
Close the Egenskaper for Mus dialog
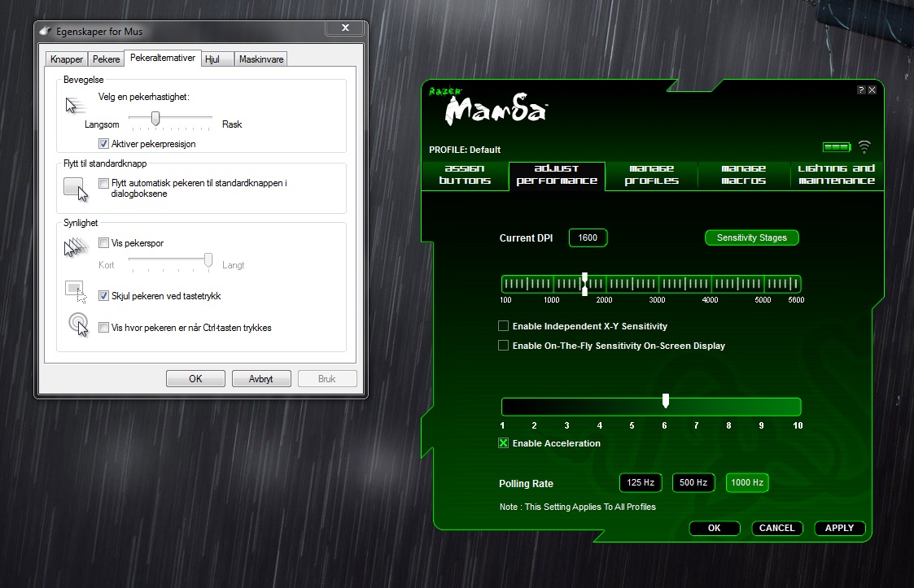[346, 28]
